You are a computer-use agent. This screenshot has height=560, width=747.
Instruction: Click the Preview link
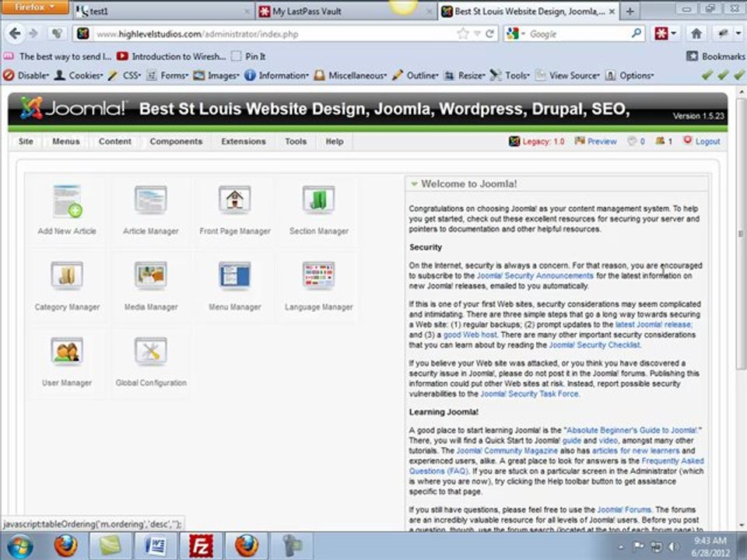pos(595,141)
